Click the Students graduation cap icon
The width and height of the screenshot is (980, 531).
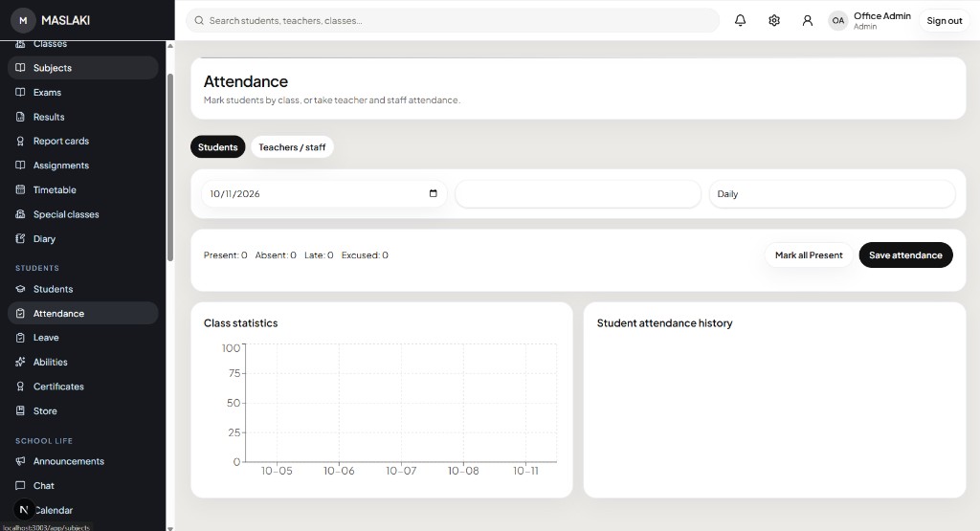(21, 289)
